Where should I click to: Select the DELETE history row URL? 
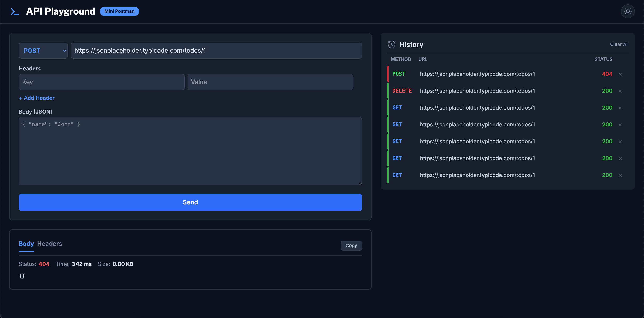coord(477,91)
